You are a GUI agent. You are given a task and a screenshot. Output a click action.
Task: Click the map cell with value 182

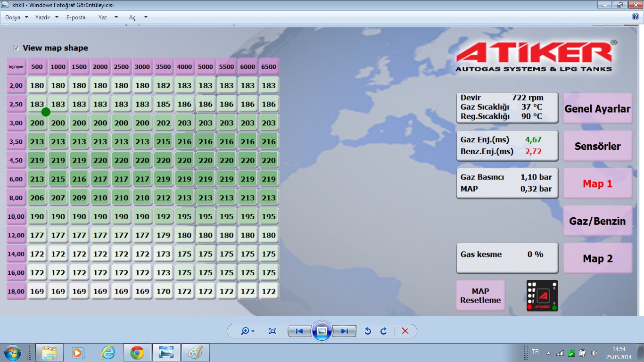click(x=163, y=85)
